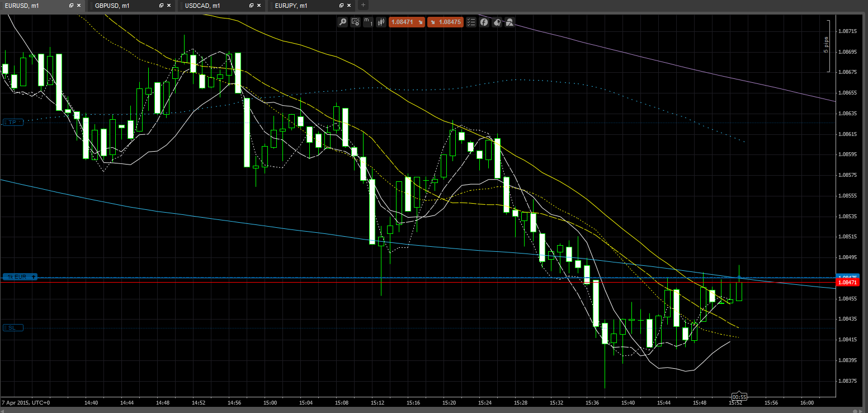The width and height of the screenshot is (868, 413).
Task: Click the SL stop loss line handle
Action: (12, 328)
